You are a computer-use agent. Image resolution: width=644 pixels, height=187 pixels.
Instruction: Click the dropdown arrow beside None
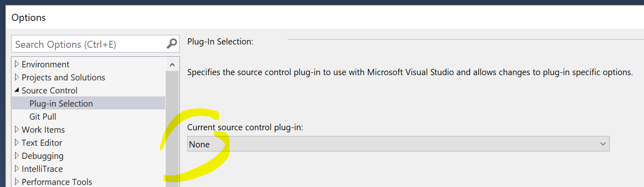tap(603, 144)
